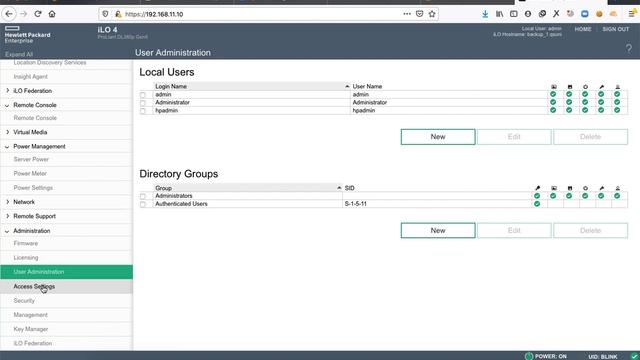640x360 pixels.
Task: Click the SIGN OUT link
Action: (616, 29)
